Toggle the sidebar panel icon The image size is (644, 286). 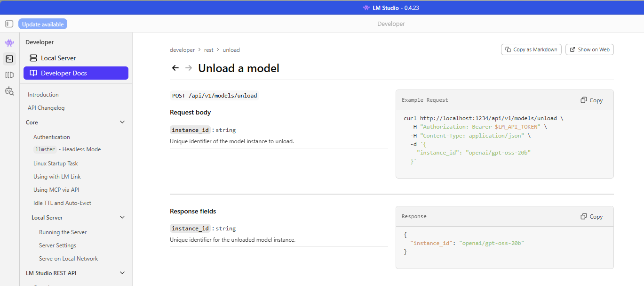click(9, 24)
